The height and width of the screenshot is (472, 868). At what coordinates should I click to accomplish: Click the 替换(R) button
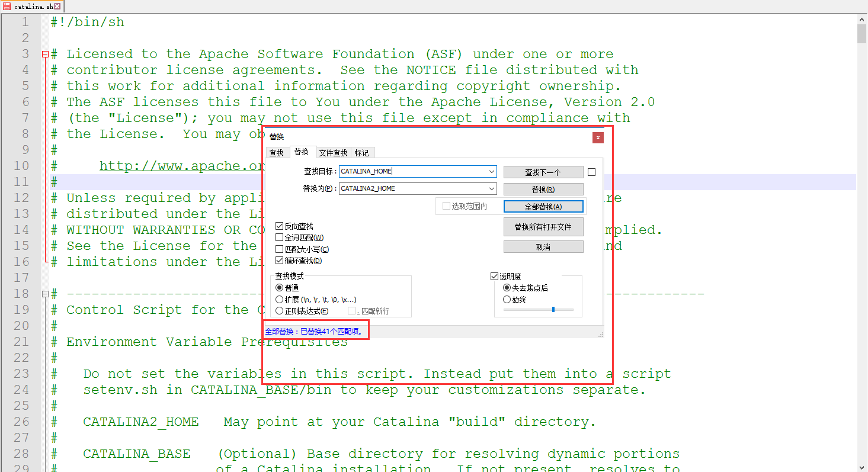coord(543,190)
